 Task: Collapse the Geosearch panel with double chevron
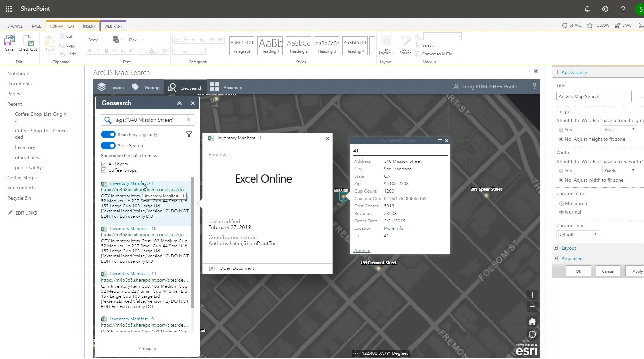(x=179, y=103)
